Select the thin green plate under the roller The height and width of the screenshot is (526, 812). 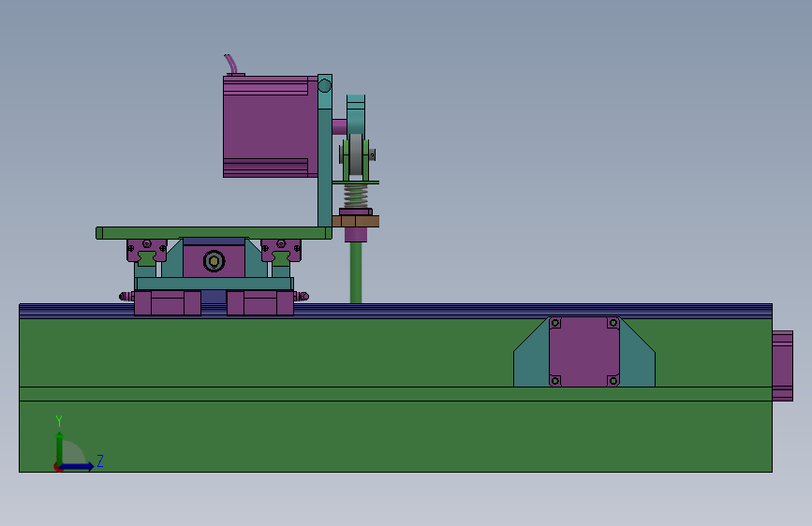[356, 183]
